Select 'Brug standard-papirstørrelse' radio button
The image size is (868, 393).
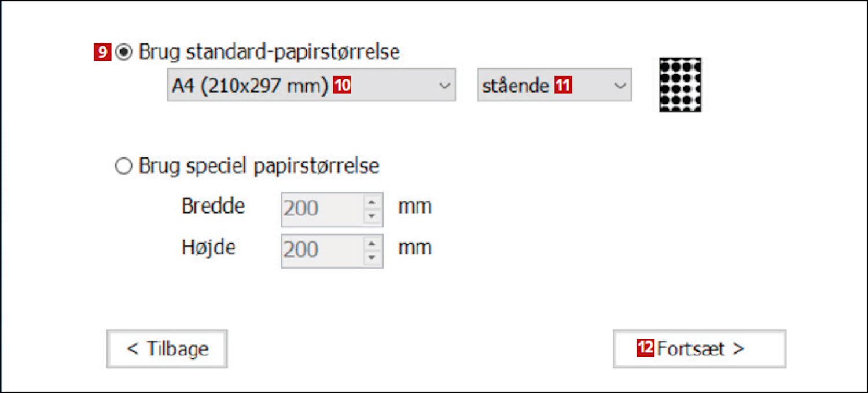[123, 53]
